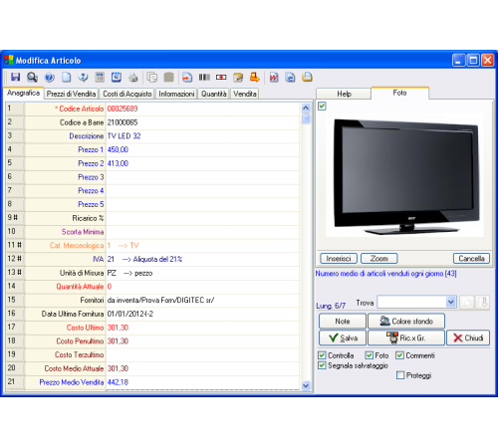Open the calculator toolbar icon
This screenshot has width=498, height=448.
click(100, 77)
